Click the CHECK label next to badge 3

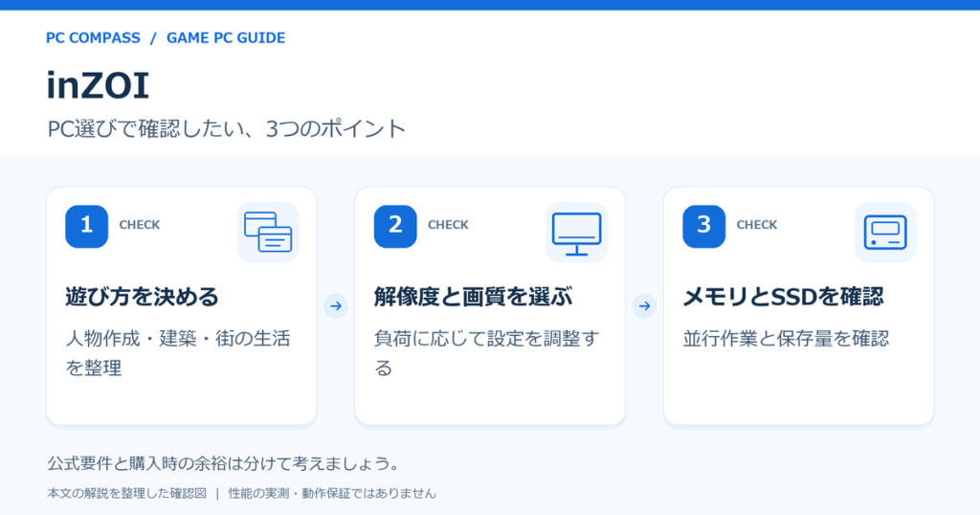[757, 225]
